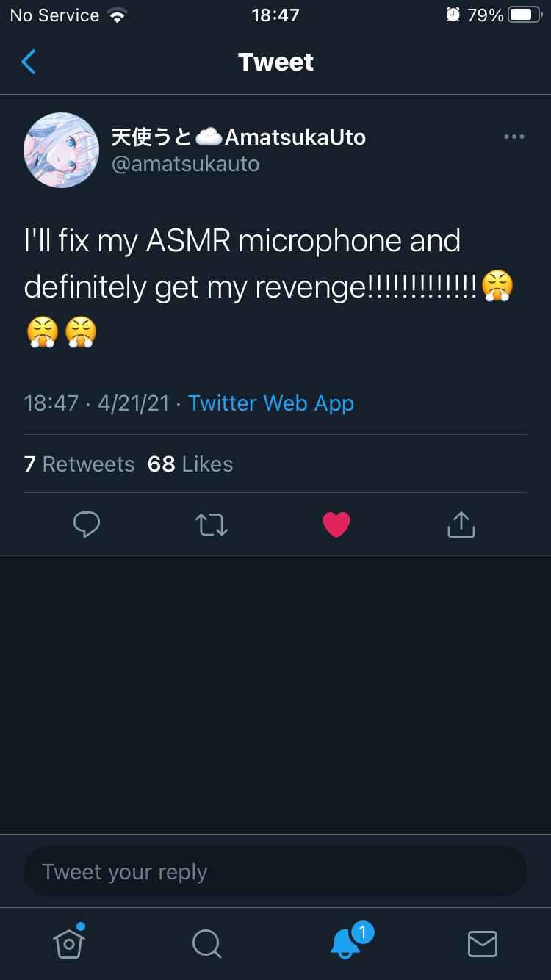
Task: View the list of 7 Retweets
Action: point(79,464)
